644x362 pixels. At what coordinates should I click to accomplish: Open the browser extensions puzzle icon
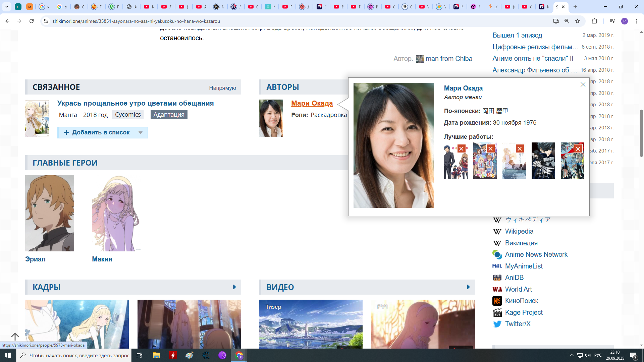594,21
